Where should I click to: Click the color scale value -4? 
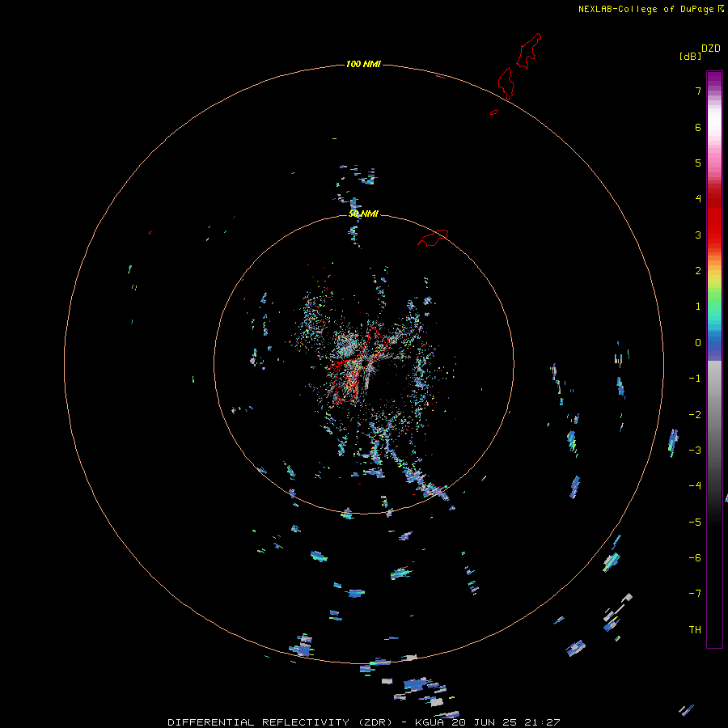coord(695,486)
